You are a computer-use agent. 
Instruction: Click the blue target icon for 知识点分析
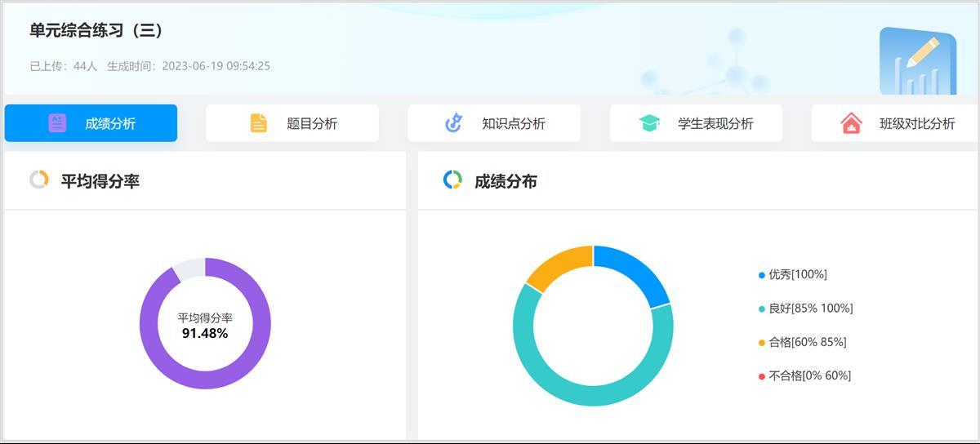click(453, 123)
